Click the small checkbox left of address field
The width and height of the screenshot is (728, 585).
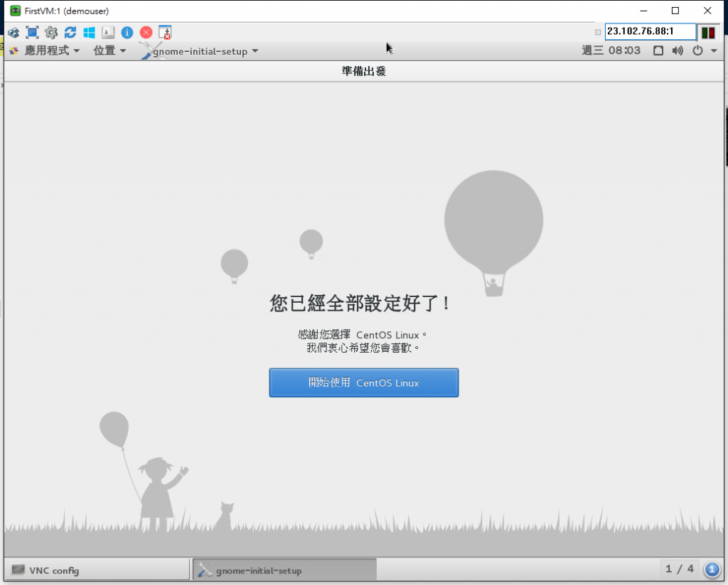click(598, 32)
